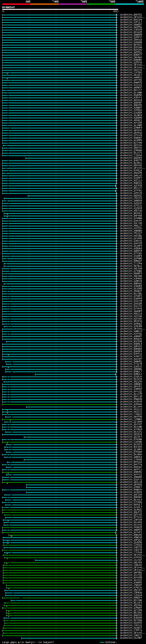The height and width of the screenshot is (644, 146).
Task: Pick hit UniRef100_B4WM76
Action: click(131, 82)
